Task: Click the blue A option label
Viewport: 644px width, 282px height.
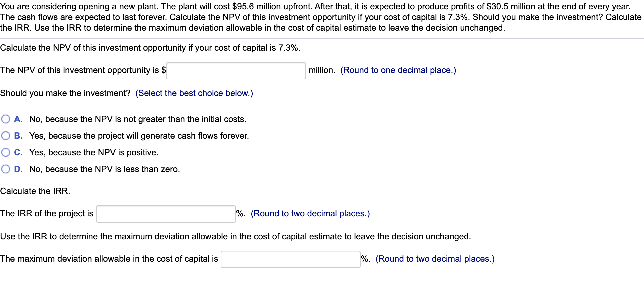Action: tap(18, 119)
